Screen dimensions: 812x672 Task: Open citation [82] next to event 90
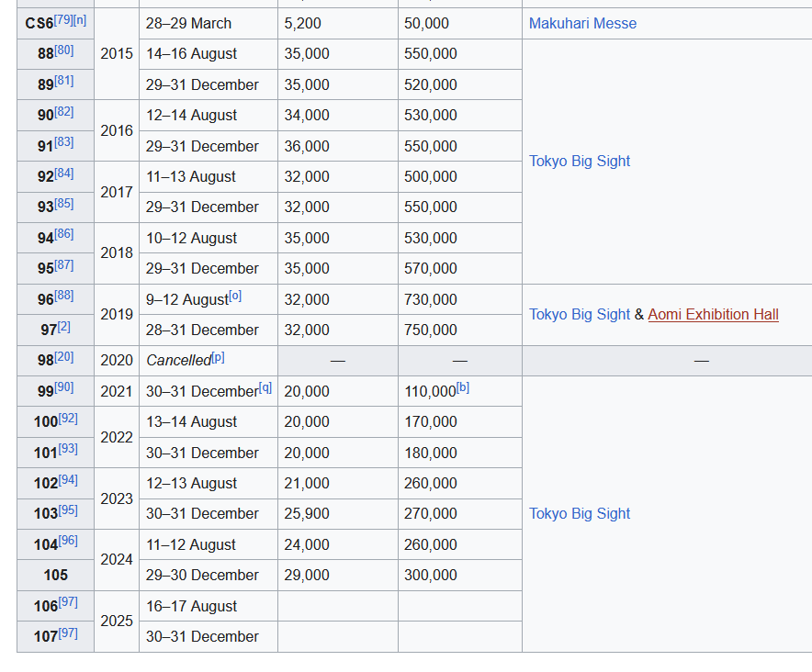pos(64,112)
